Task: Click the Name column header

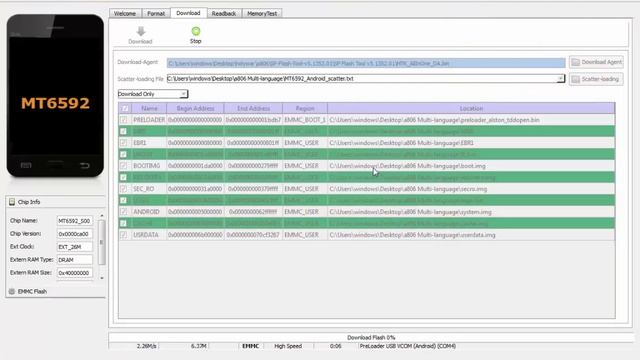Action: coord(149,109)
